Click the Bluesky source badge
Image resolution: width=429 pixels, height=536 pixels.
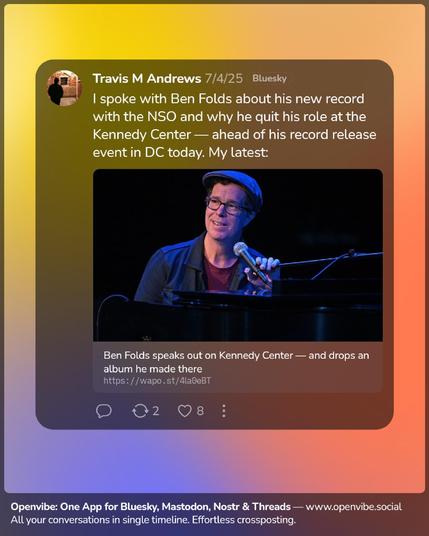(x=270, y=79)
